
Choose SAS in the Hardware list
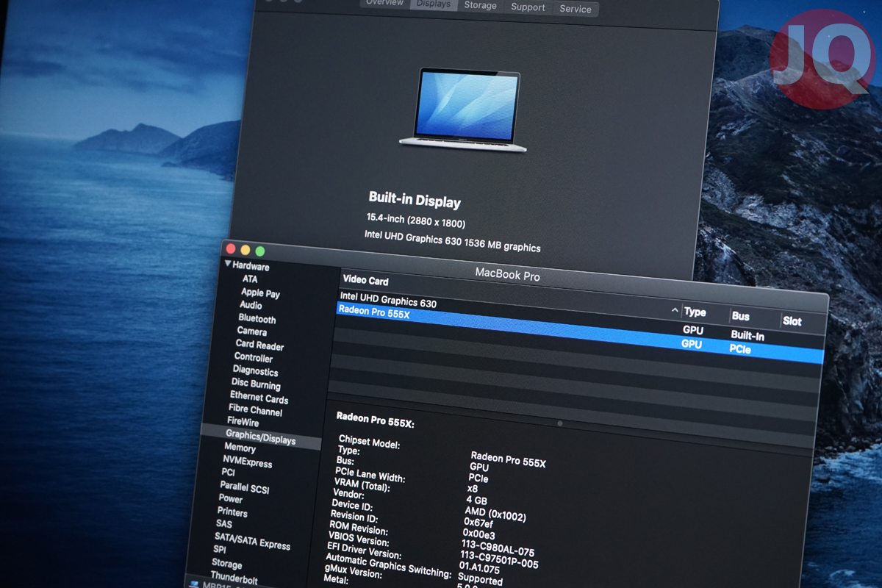coord(223,524)
